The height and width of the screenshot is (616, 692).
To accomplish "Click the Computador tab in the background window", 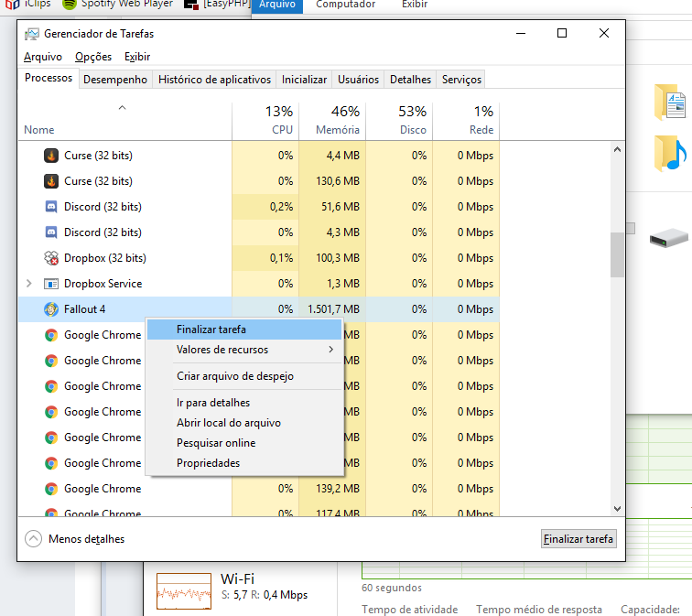I will [346, 5].
